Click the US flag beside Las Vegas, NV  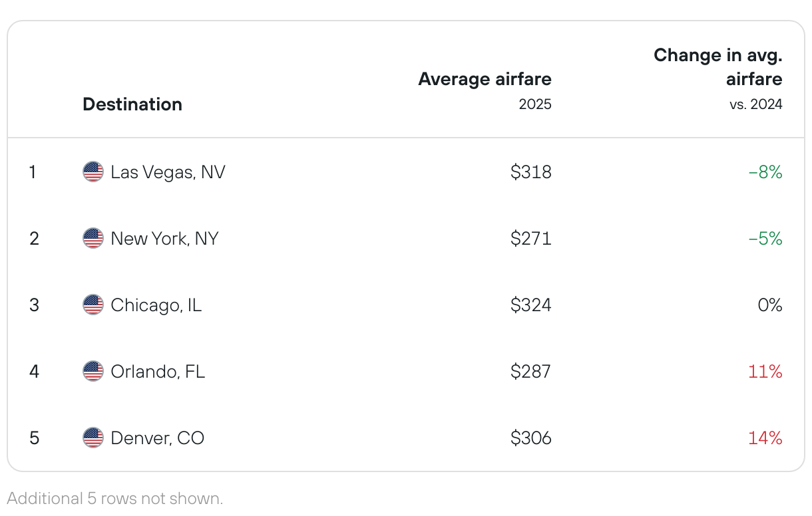93,172
